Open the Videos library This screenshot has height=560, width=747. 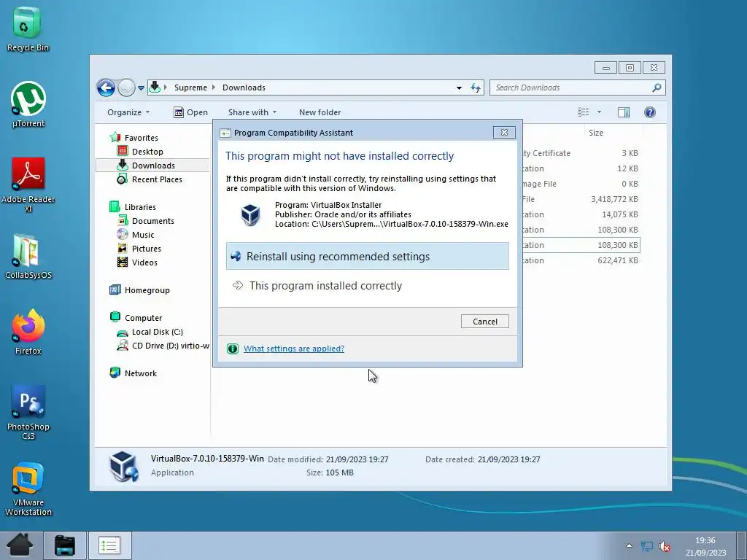[x=137, y=262]
